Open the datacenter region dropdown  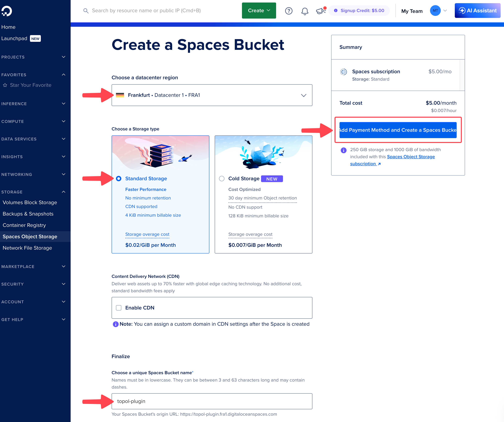[212, 95]
